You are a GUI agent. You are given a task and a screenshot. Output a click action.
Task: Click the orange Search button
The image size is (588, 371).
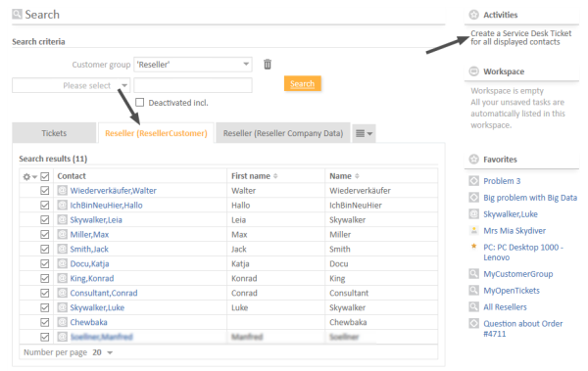[x=302, y=83]
